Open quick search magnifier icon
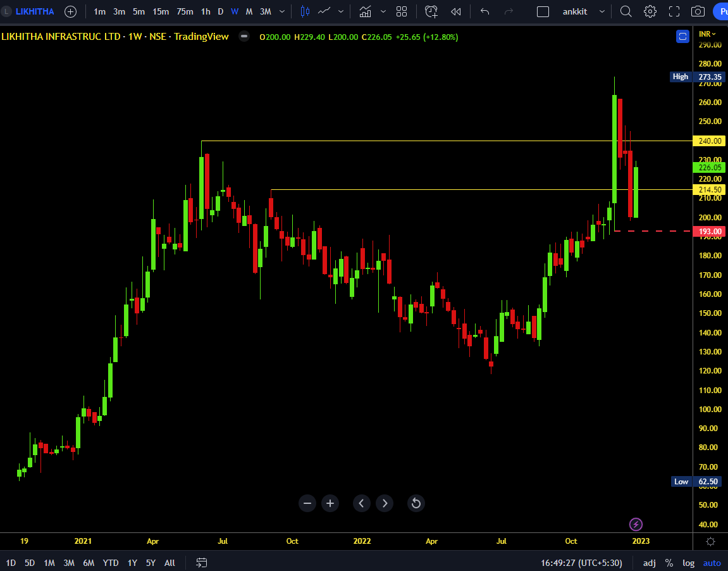 626,11
